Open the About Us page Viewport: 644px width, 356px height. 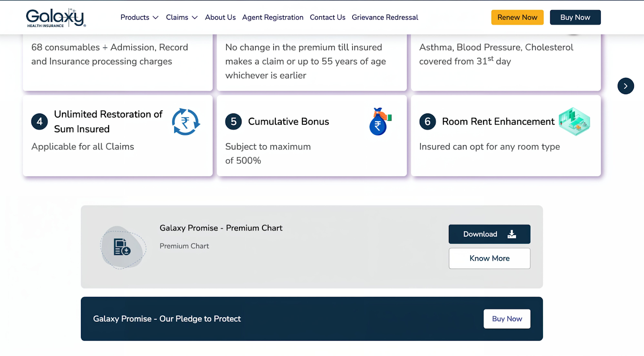tap(220, 17)
